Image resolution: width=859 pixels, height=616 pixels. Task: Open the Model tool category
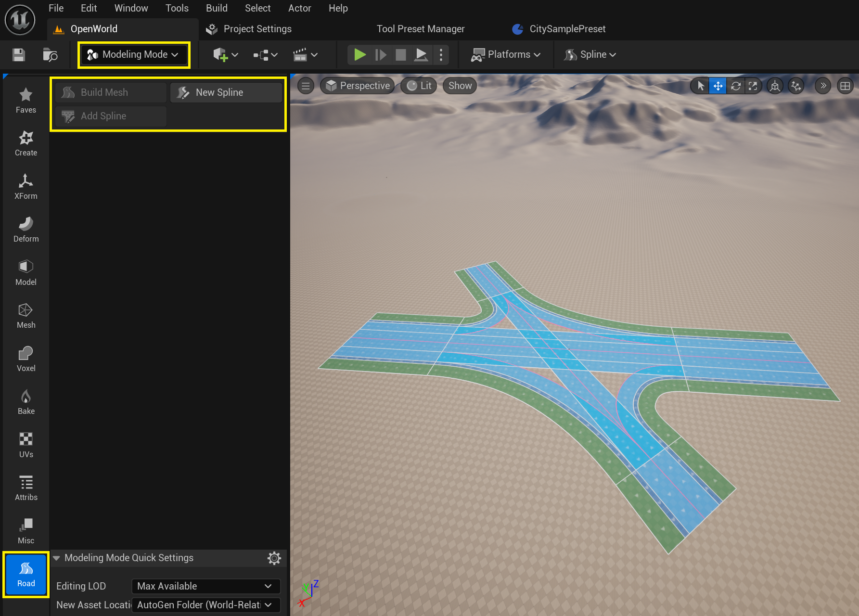coord(26,272)
